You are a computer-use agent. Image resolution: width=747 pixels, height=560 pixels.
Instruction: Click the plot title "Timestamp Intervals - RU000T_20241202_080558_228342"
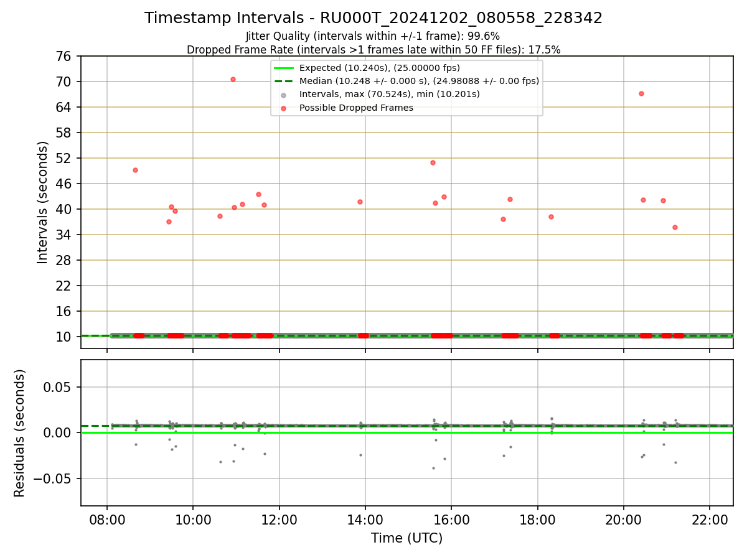click(374, 18)
